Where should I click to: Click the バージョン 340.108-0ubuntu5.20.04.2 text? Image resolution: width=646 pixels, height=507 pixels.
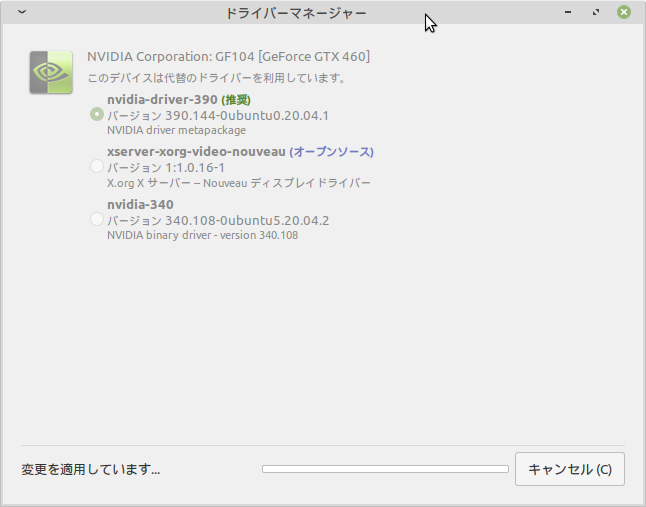pos(218,221)
